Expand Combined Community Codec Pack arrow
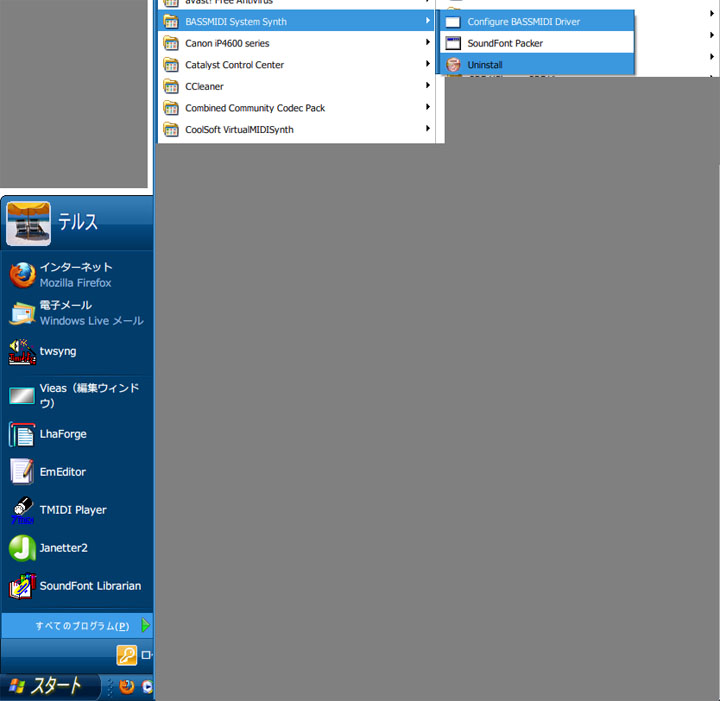The height and width of the screenshot is (701, 720). pyautogui.click(x=428, y=107)
